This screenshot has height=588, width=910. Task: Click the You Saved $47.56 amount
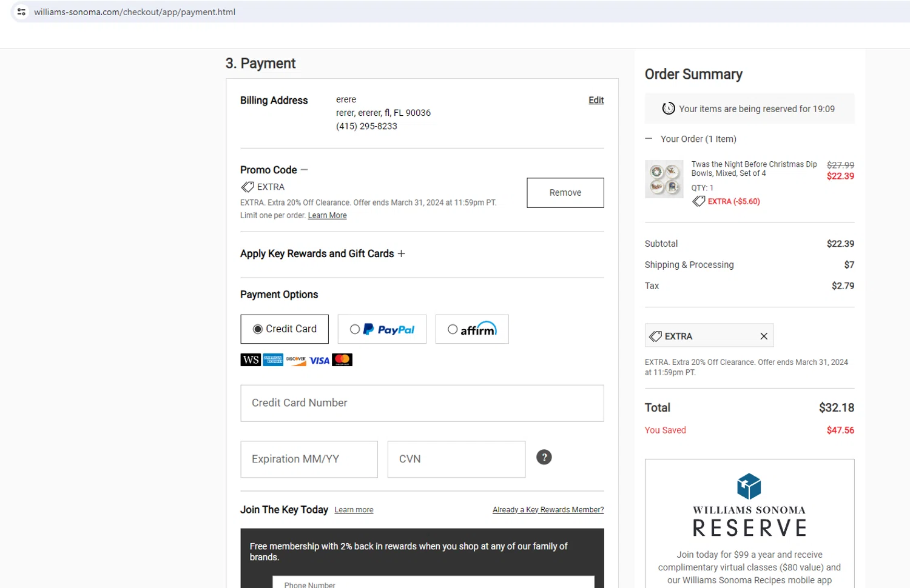point(840,430)
